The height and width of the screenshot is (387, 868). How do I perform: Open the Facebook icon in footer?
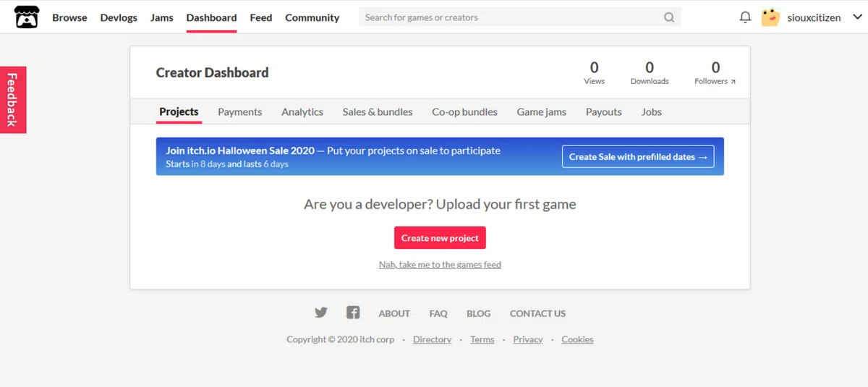353,312
